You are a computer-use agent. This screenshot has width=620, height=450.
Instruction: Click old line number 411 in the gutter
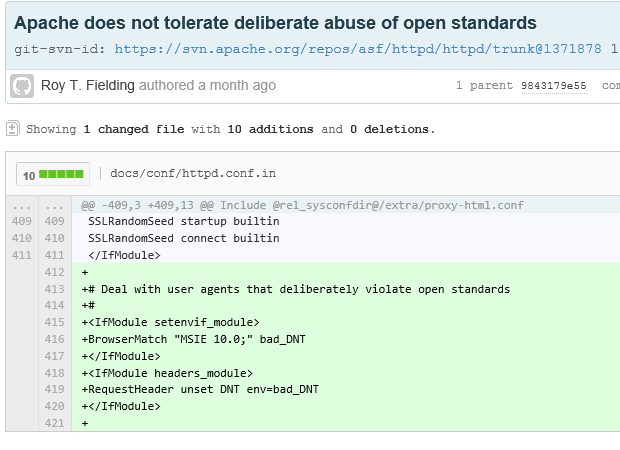(22, 255)
